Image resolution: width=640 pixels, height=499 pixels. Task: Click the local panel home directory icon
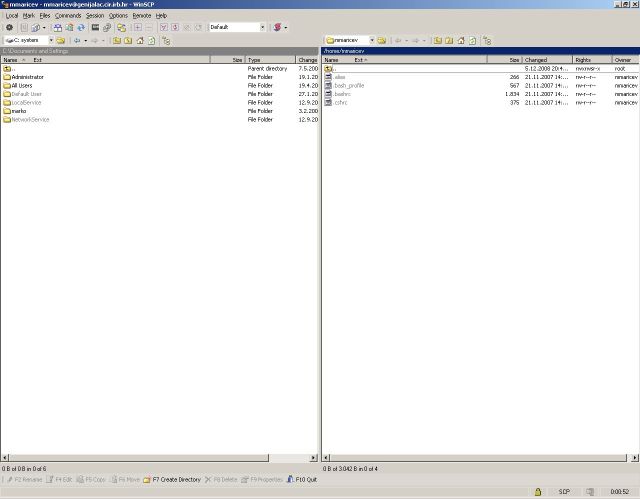(x=139, y=41)
